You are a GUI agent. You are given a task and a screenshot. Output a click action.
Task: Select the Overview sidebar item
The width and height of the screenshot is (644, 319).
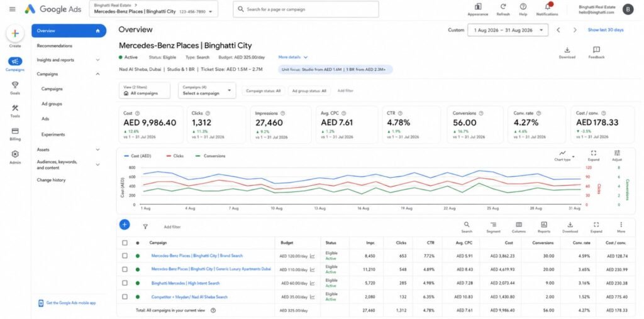point(69,31)
